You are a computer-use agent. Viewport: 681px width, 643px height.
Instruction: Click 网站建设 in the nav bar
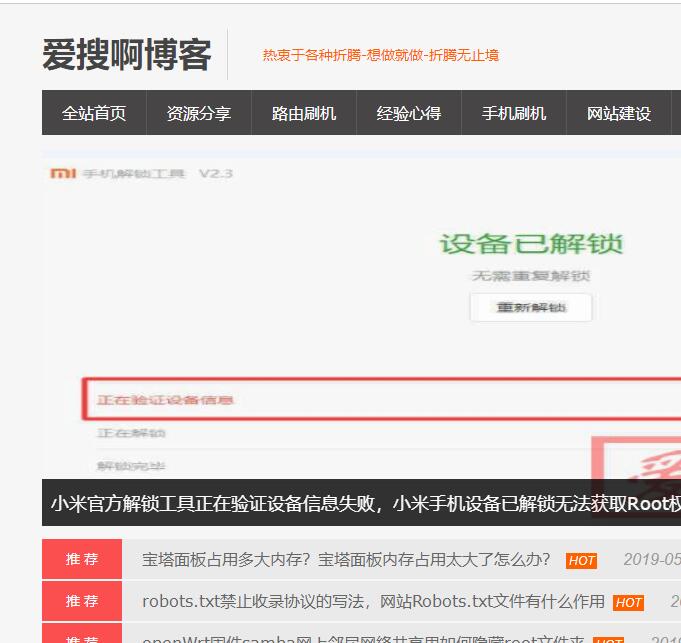619,113
